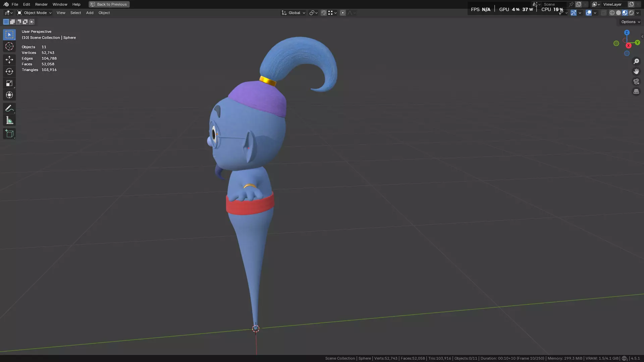Open the pivot point dropdown

coord(314,13)
